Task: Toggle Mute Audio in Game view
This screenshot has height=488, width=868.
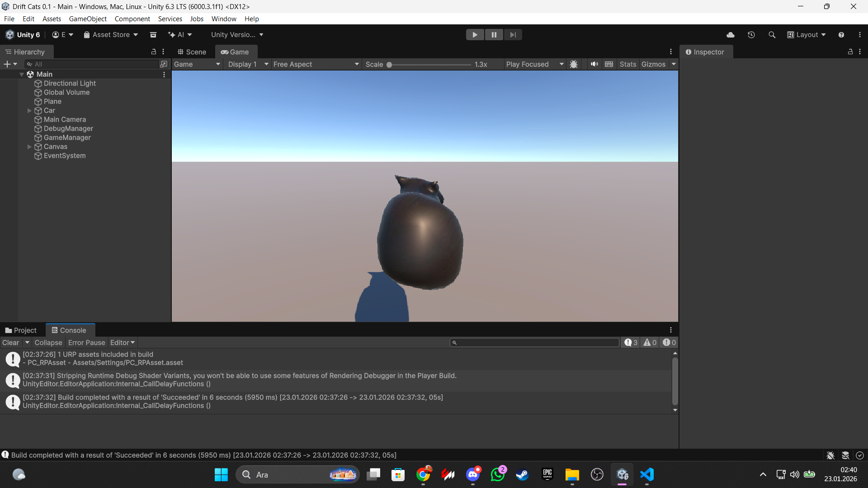Action: pyautogui.click(x=594, y=64)
